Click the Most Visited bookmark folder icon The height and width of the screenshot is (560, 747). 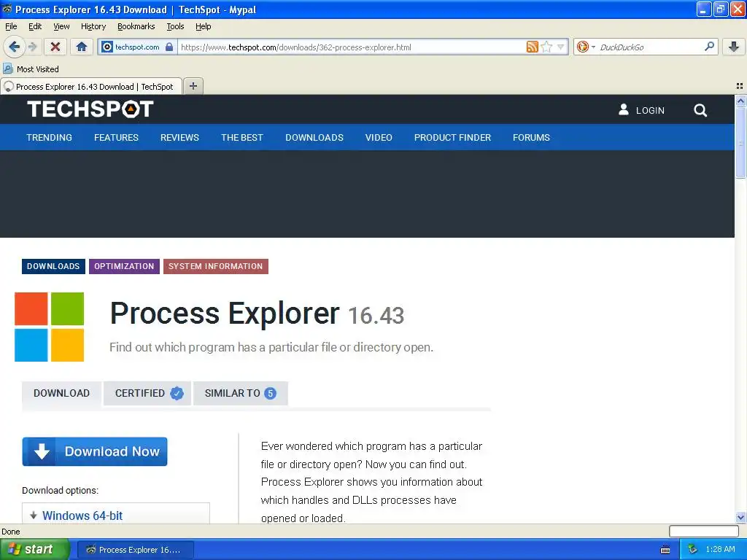[x=7, y=69]
